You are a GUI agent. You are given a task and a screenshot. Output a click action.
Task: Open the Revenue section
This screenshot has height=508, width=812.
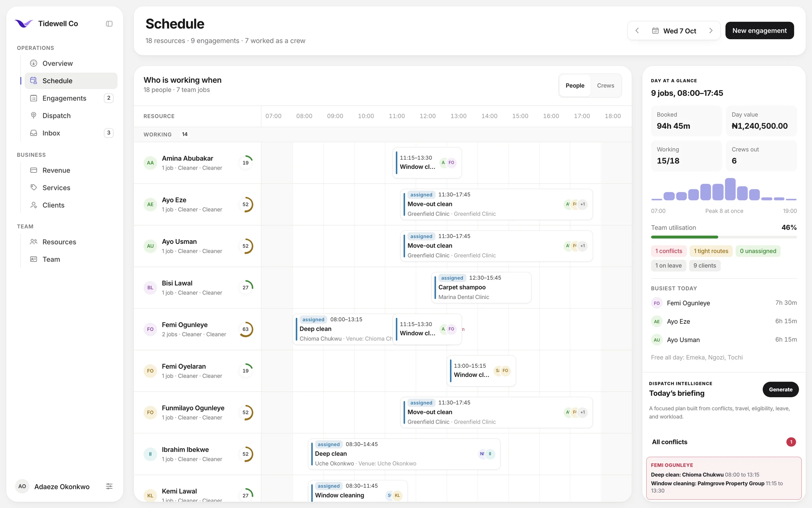71,170
